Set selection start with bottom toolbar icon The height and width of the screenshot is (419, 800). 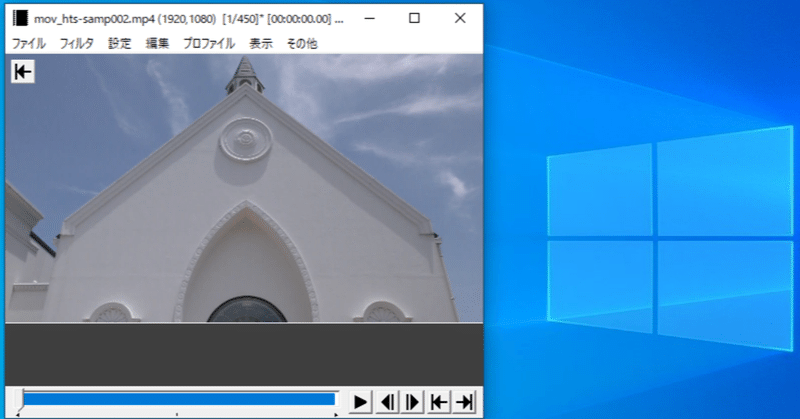[438, 402]
